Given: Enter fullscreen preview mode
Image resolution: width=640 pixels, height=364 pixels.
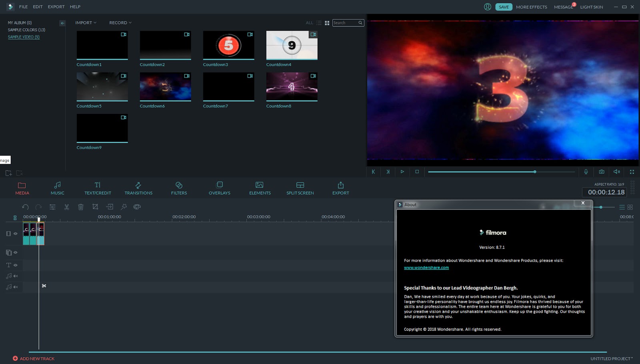Looking at the screenshot, I should click(632, 172).
